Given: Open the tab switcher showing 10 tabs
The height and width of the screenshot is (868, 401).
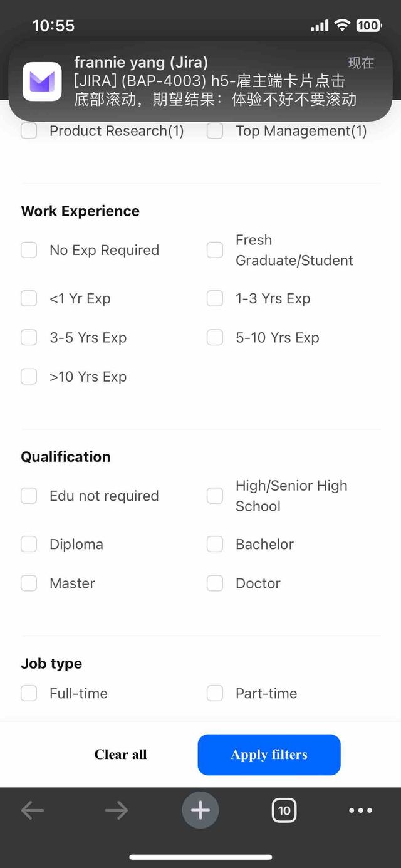Looking at the screenshot, I should [284, 810].
